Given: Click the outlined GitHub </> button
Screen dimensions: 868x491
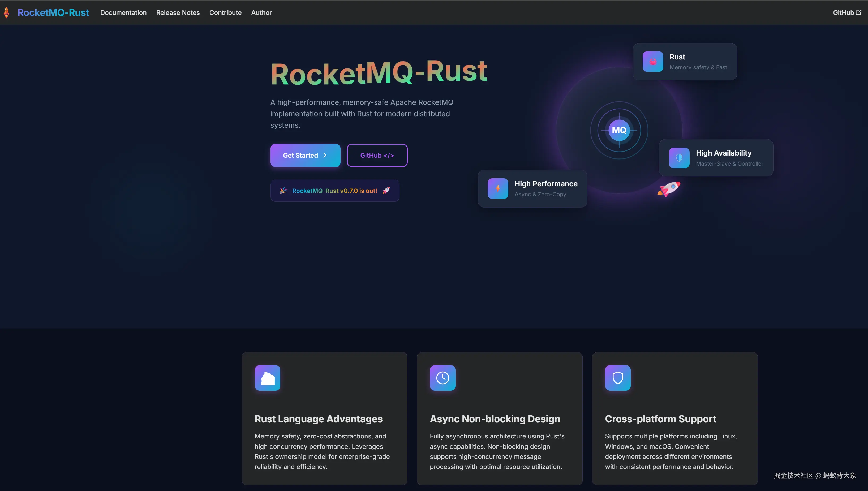Looking at the screenshot, I should [x=377, y=156].
